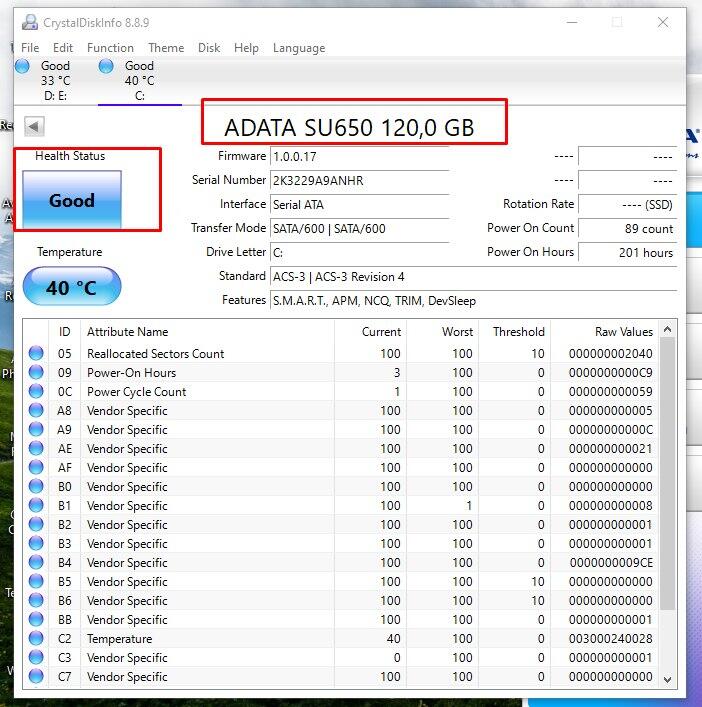Click the scroll up arrow of attribute list

point(668,330)
